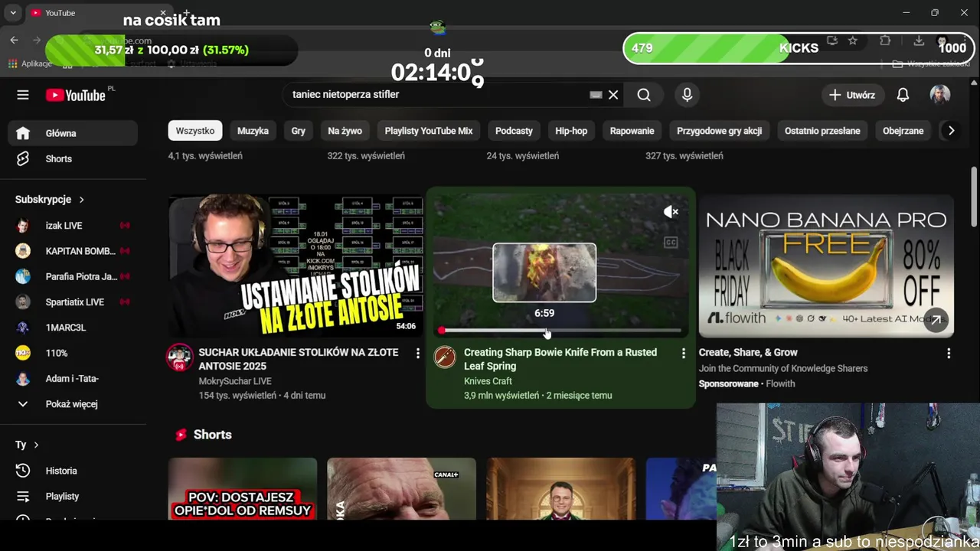This screenshot has height=551, width=980.
Task: Bookmark page with the star icon
Action: (x=853, y=41)
